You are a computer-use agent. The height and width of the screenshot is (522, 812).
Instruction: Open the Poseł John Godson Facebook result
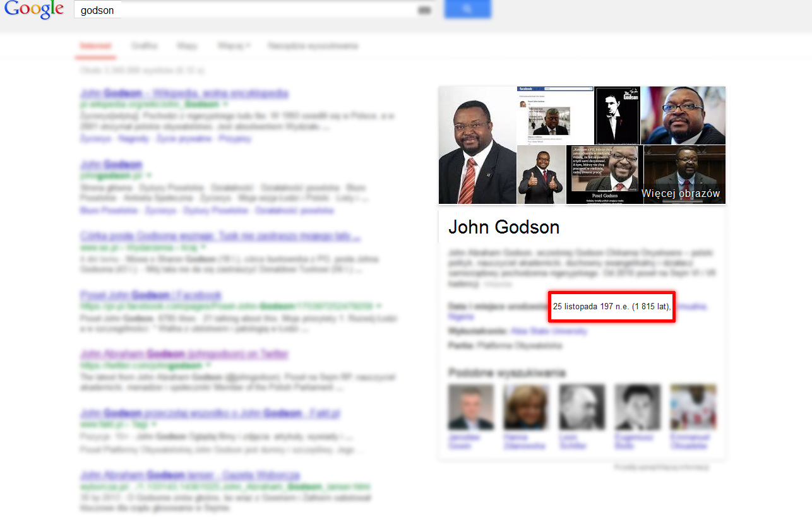pos(151,295)
